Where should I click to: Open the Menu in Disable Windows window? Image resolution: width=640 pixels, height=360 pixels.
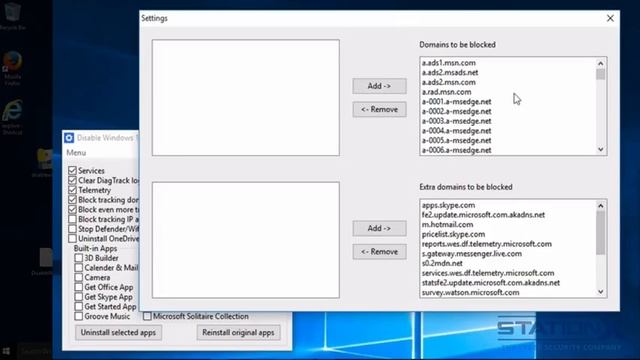pos(76,153)
